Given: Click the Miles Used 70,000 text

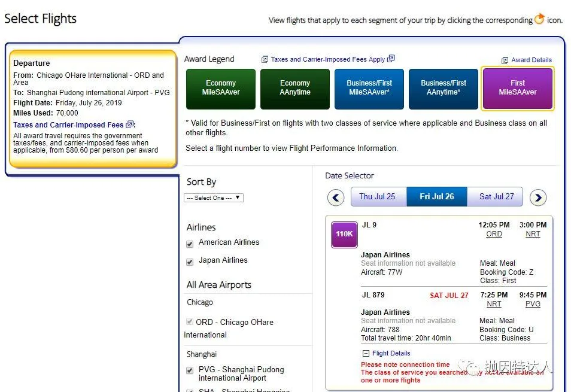Looking at the screenshot, I should pyautogui.click(x=45, y=113).
